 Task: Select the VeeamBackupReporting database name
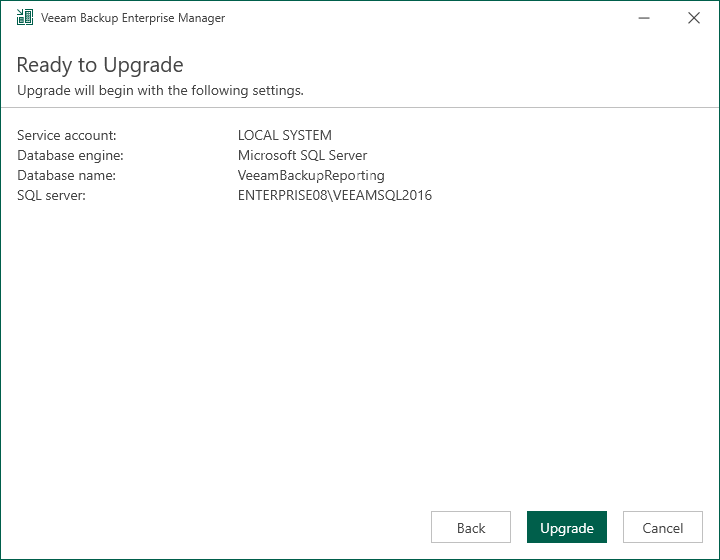[x=311, y=175]
